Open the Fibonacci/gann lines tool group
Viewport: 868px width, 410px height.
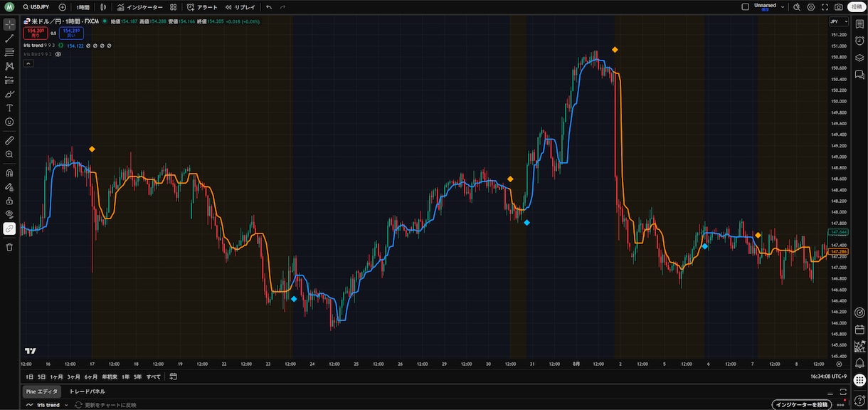coord(9,52)
